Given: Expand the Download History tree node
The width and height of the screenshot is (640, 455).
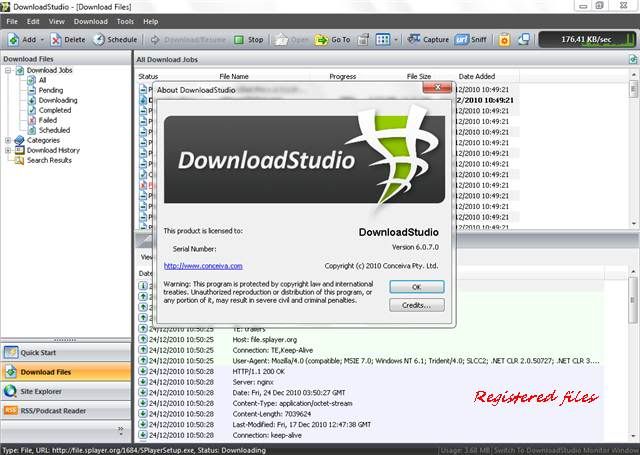Looking at the screenshot, I should tap(8, 150).
